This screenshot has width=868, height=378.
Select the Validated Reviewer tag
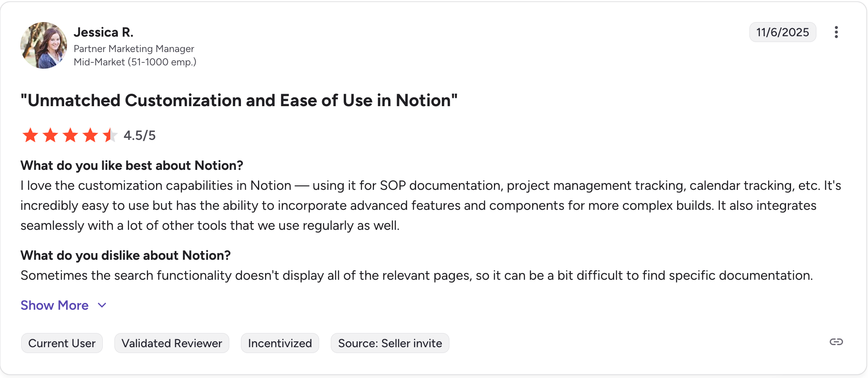[x=171, y=343]
